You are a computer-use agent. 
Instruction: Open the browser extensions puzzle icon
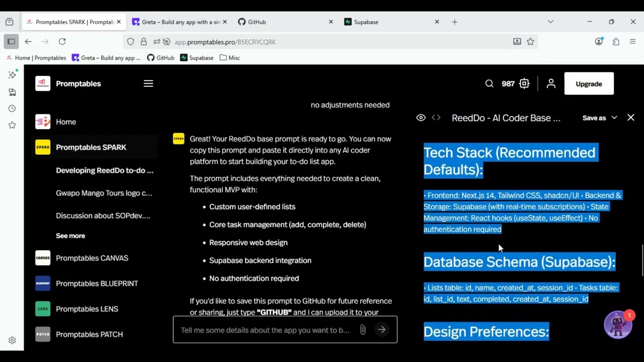[616, 42]
